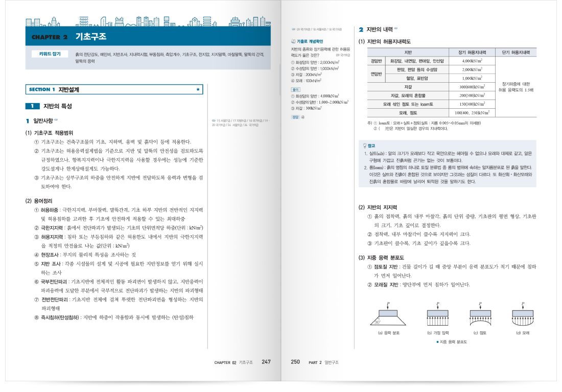Click the (a) 응력 분포 diagram

(x=388, y=316)
